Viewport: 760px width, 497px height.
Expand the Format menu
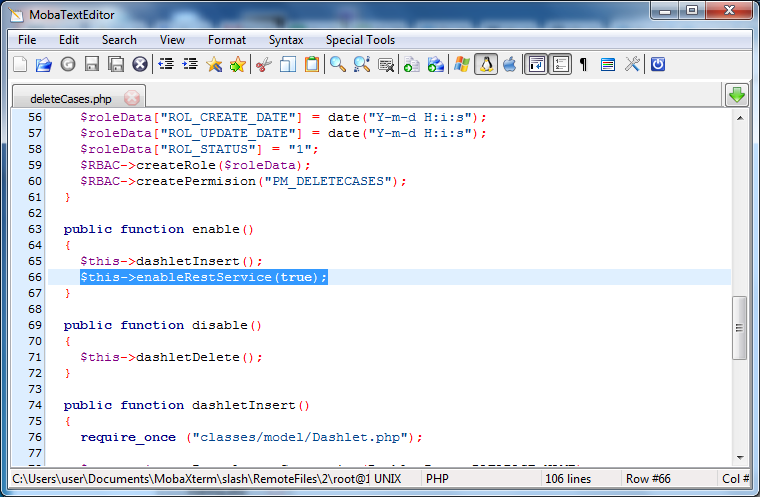coord(227,40)
